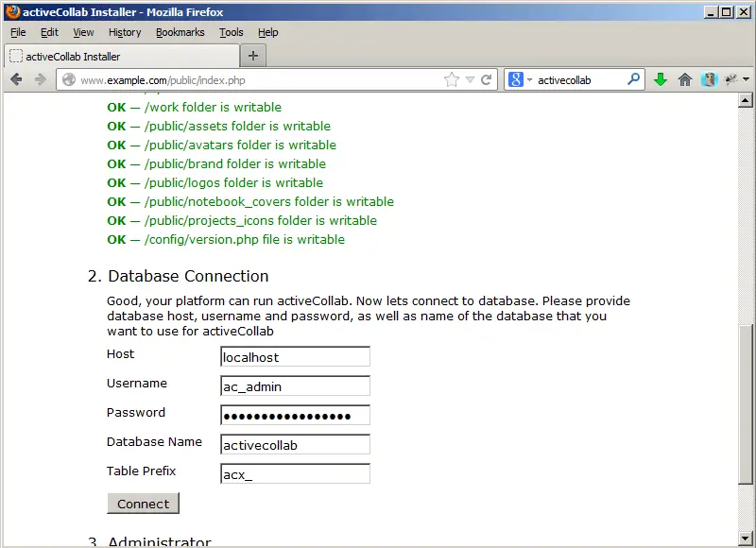Click '/public/logos folder is writable' text
The image size is (756, 548).
pyautogui.click(x=233, y=182)
